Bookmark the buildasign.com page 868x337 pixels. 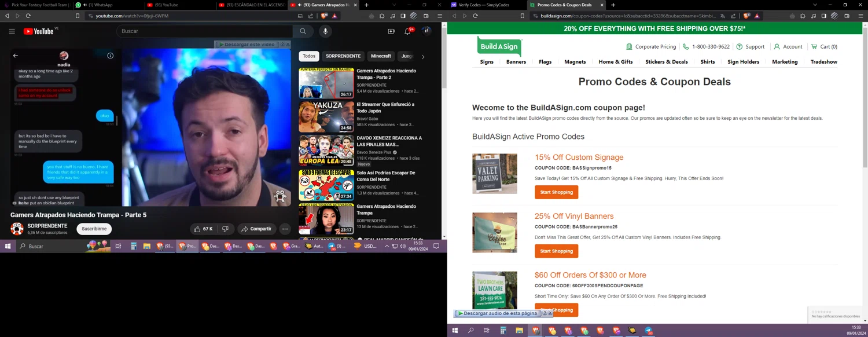tap(522, 16)
